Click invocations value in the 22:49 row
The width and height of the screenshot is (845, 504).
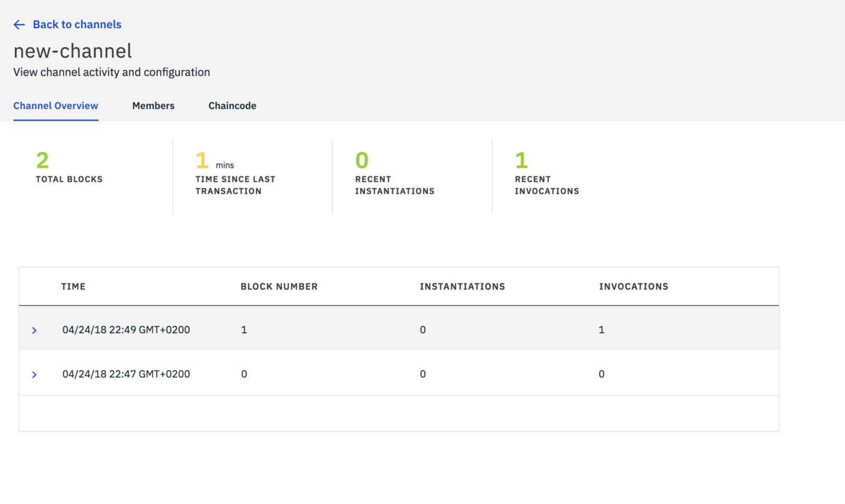(602, 330)
